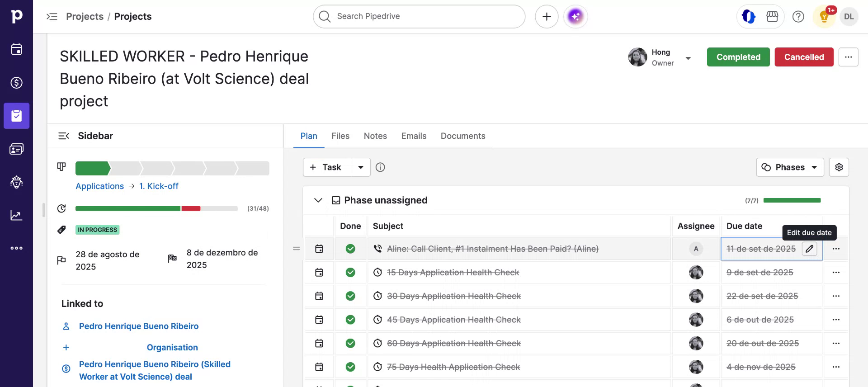The height and width of the screenshot is (387, 868).
Task: Open plan settings gear icon
Action: [839, 167]
